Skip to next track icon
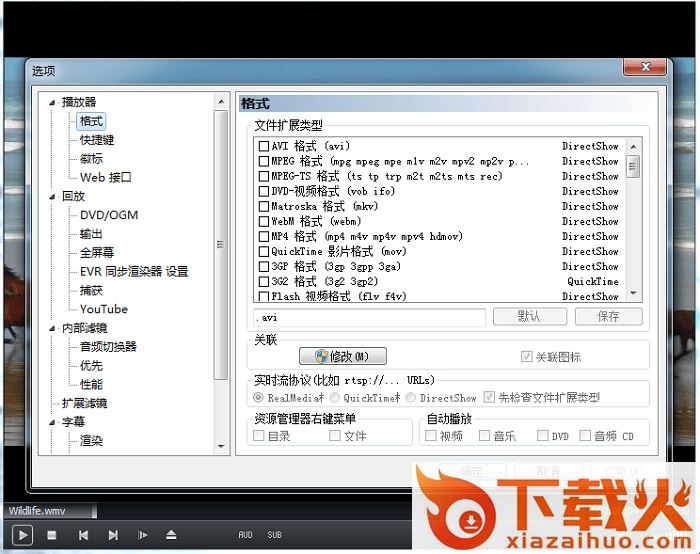The height and width of the screenshot is (554, 700). (113, 535)
